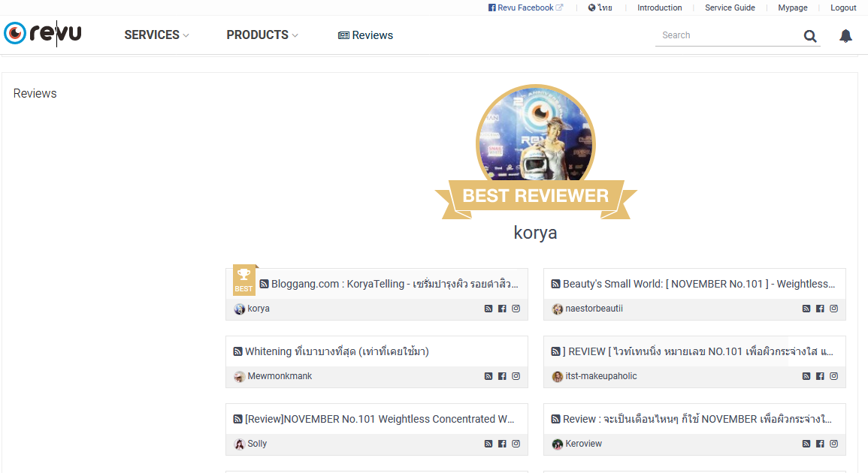Click Keroview's blog feed icon
This screenshot has height=473, width=868.
coord(806,444)
